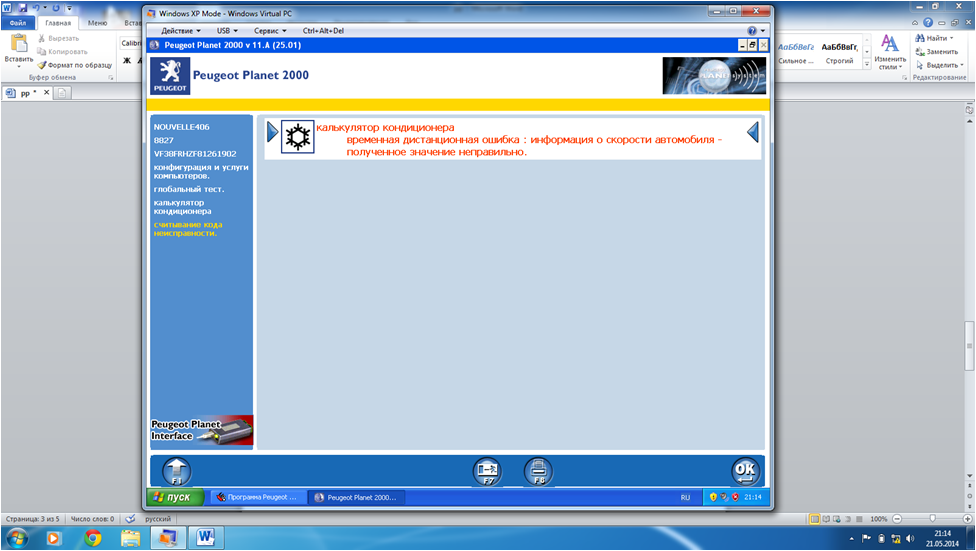The image size is (976, 551).
Task: Switch to the 'pp' document tab in Word
Action: coord(27,93)
